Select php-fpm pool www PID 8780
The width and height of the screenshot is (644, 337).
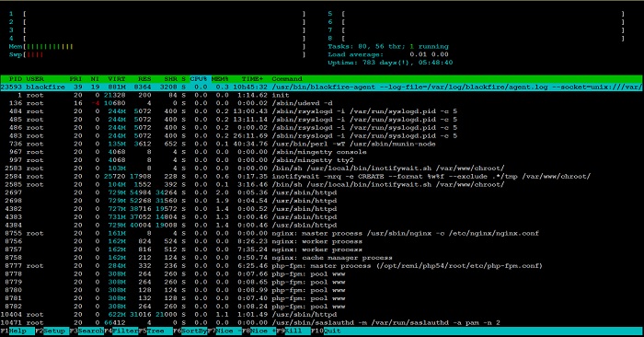point(322,290)
